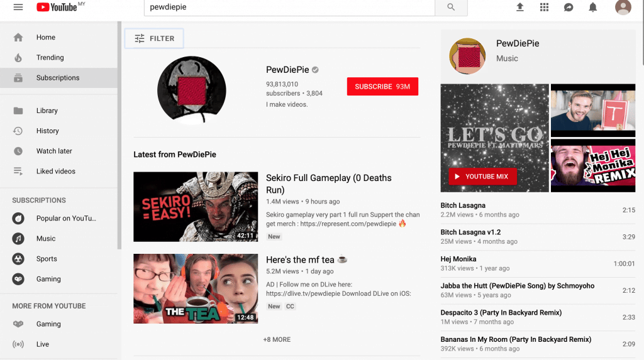Open Home in sidebar

click(58, 37)
